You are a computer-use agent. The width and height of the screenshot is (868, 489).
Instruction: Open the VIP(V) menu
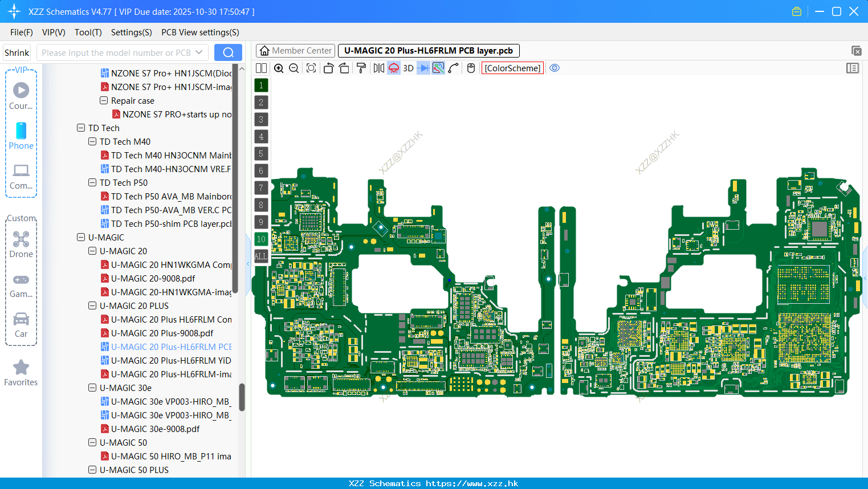pyautogui.click(x=54, y=32)
